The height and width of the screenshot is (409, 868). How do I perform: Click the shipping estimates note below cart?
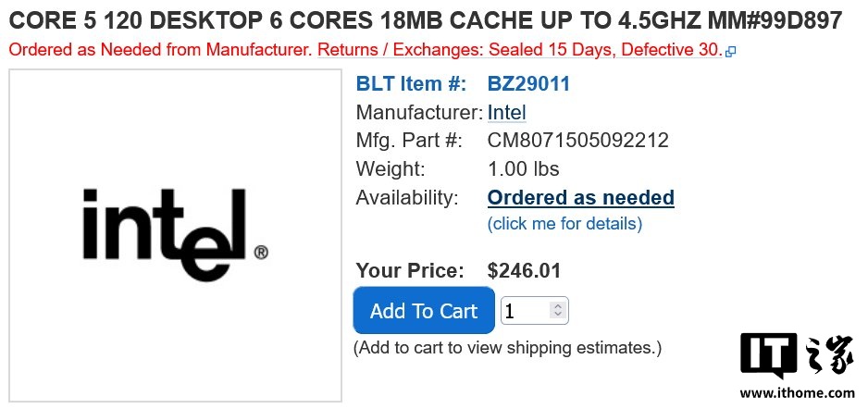[507, 348]
